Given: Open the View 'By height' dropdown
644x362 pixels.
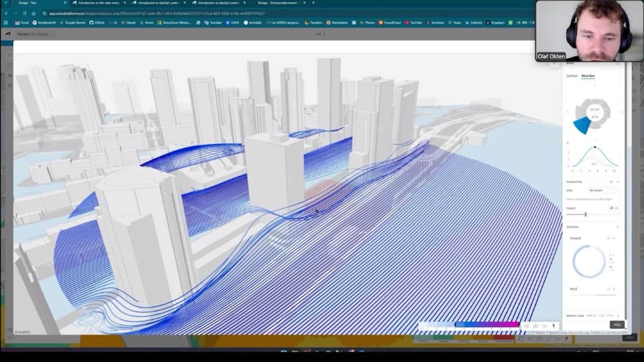Looking at the screenshot, I should (x=604, y=190).
